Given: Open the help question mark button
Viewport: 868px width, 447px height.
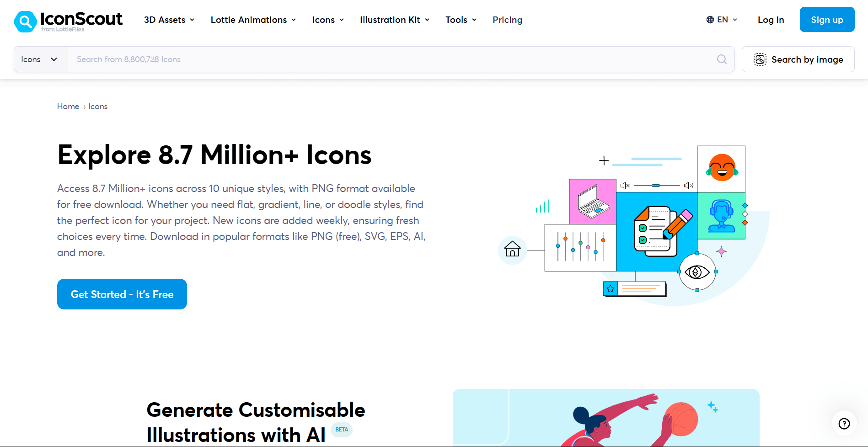Looking at the screenshot, I should tap(844, 424).
